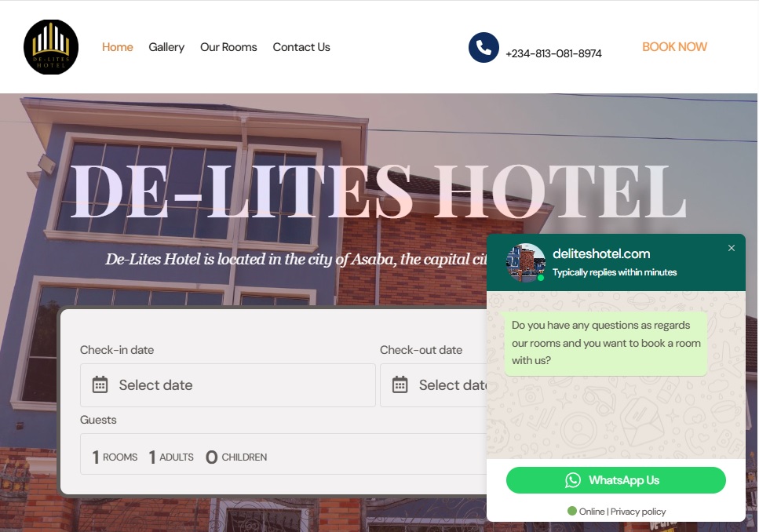Viewport: 759px width, 532px height.
Task: Call the +234-813-081-8974 phone number
Action: 553,53
